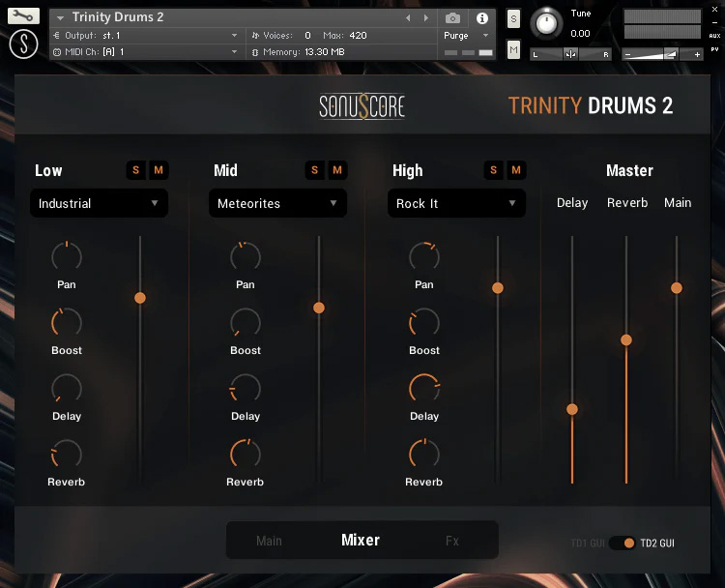Open the Industrial kit dropdown
725x588 pixels.
99,203
